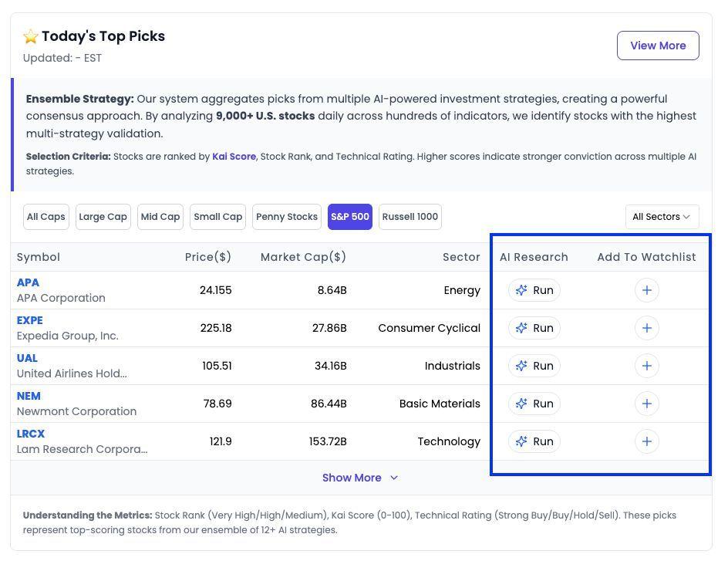
Task: Click the Expedia Group, Inc. company name
Action: click(x=67, y=336)
